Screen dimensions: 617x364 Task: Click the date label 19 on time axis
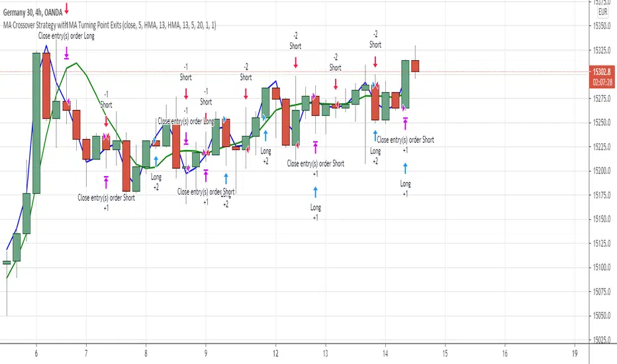coord(575,353)
